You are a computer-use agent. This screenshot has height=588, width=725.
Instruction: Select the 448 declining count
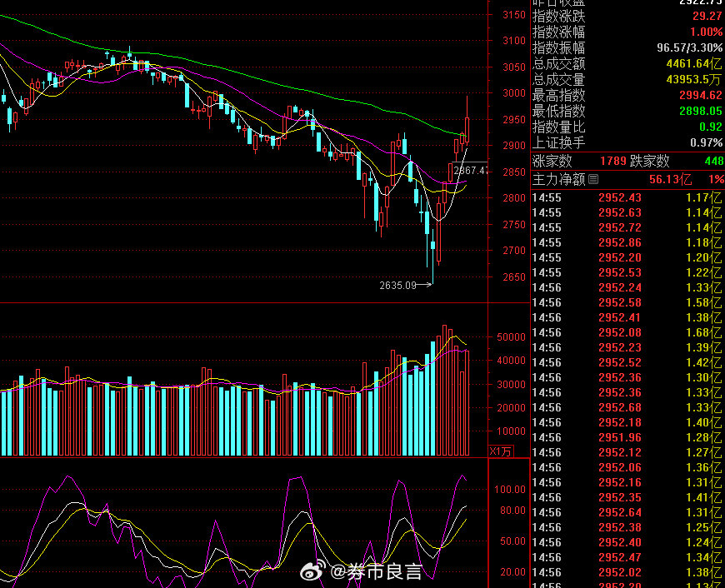click(x=714, y=161)
